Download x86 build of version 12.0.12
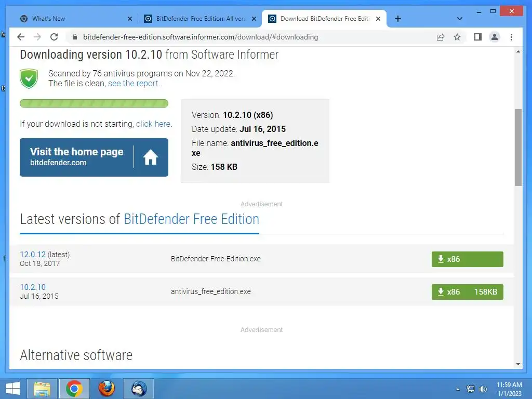Screen dimensions: 532x399 467,259
